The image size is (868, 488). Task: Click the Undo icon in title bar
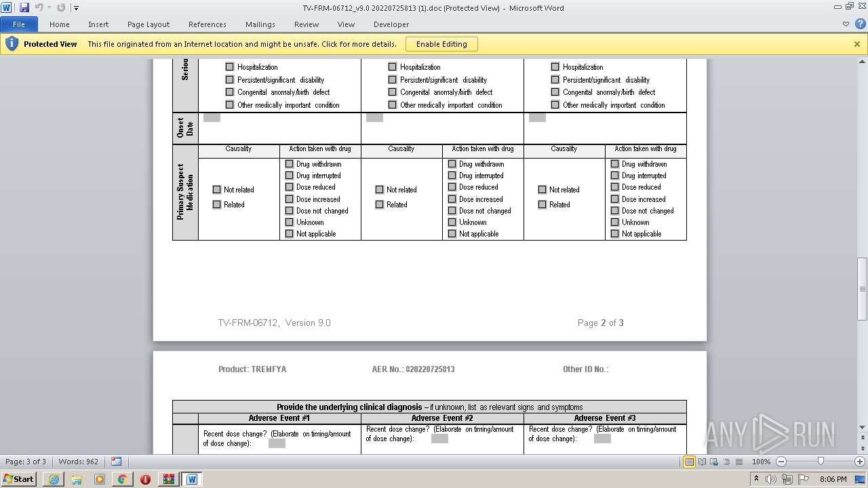[x=39, y=7]
